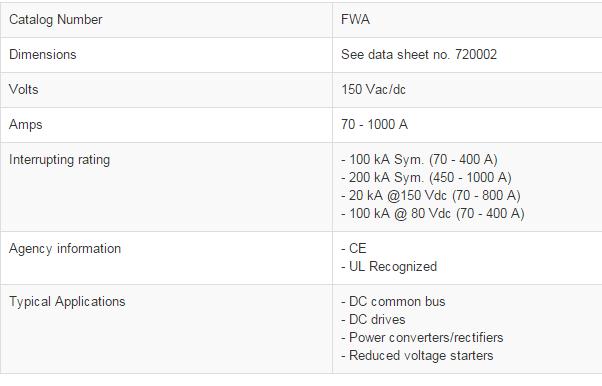Click the Amps row label
The image size is (602, 386).
pos(26,125)
